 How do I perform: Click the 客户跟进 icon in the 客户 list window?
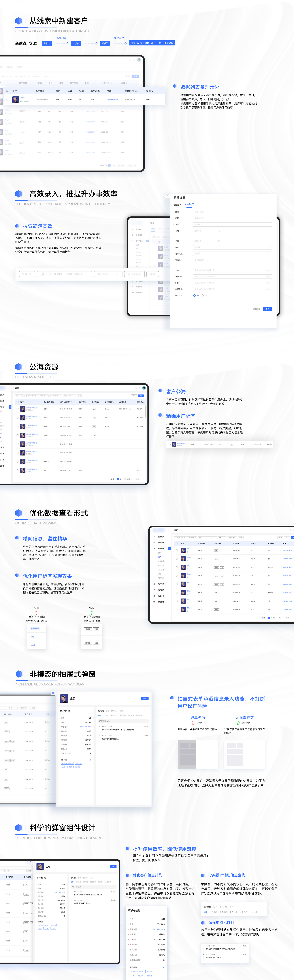pos(154,590)
